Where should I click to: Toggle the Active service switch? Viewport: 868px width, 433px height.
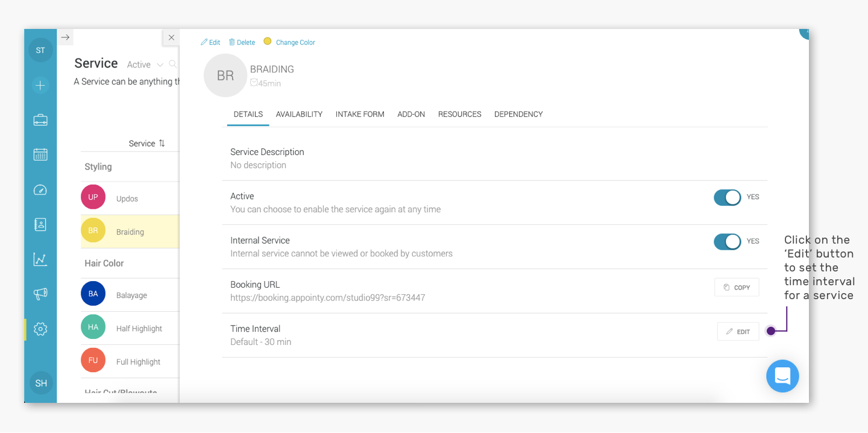coord(728,197)
